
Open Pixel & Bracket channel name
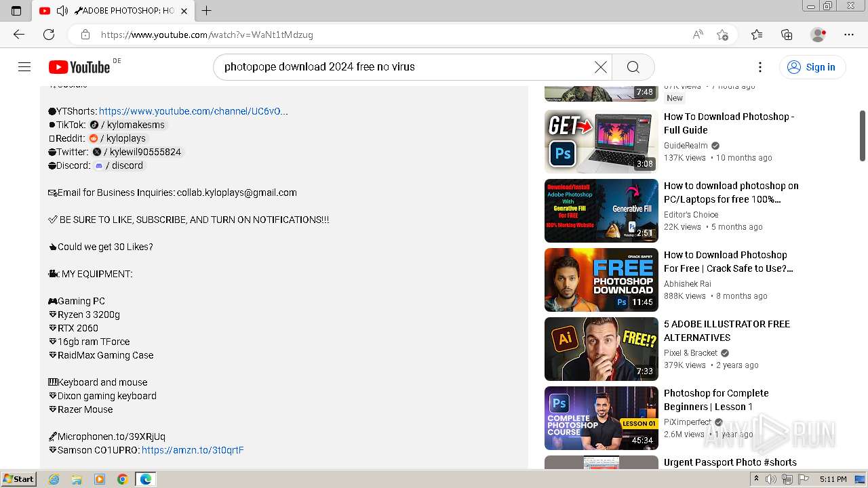(x=690, y=353)
